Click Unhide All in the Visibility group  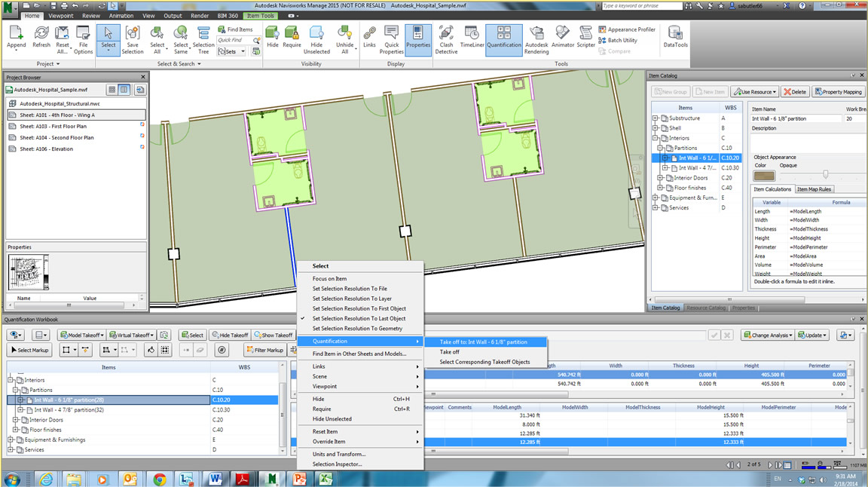pyautogui.click(x=344, y=40)
